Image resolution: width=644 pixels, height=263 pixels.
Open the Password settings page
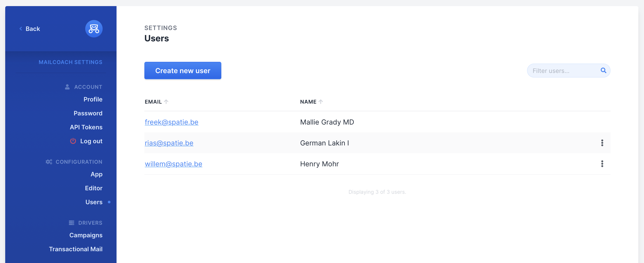(88, 113)
